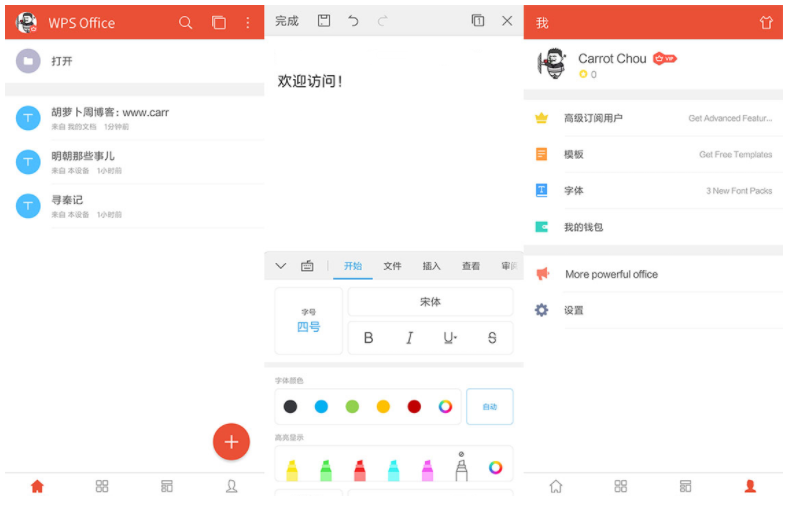801x519 pixels.
Task: Collapse the editing tool panel with chevron
Action: [280, 266]
